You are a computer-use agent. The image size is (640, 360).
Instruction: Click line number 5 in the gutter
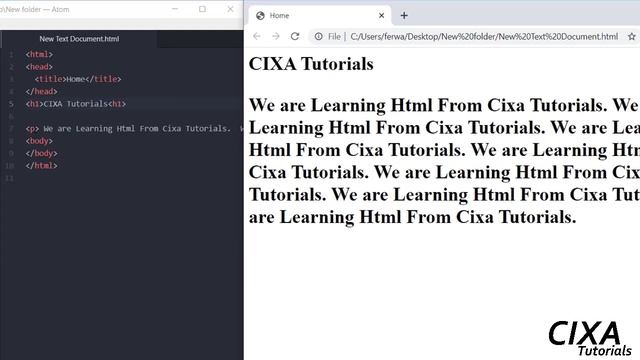click(11, 104)
